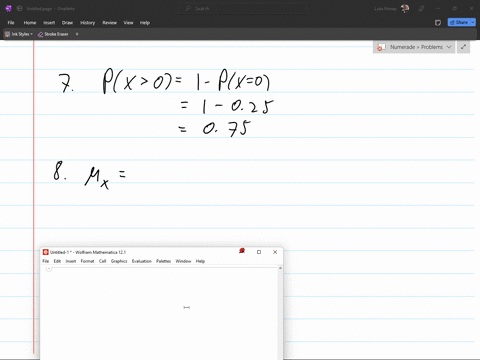
Task: Open Mathematica Cell menu
Action: pyautogui.click(x=102, y=261)
